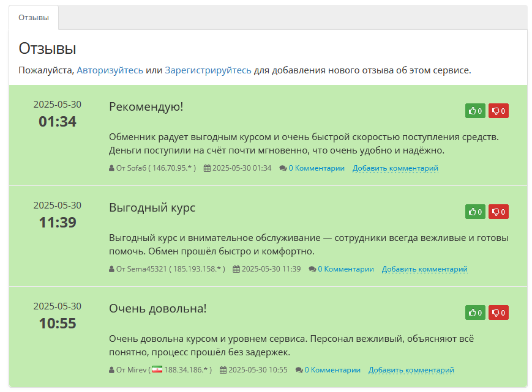Click user icon beside От Sema45321
This screenshot has height=392, width=532.
(111, 269)
